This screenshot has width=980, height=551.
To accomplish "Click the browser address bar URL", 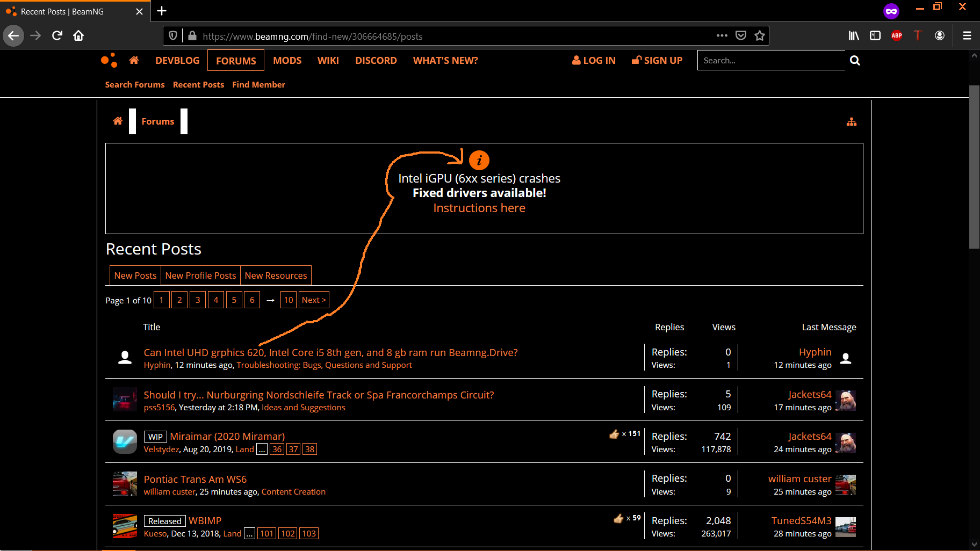I will coord(313,37).
